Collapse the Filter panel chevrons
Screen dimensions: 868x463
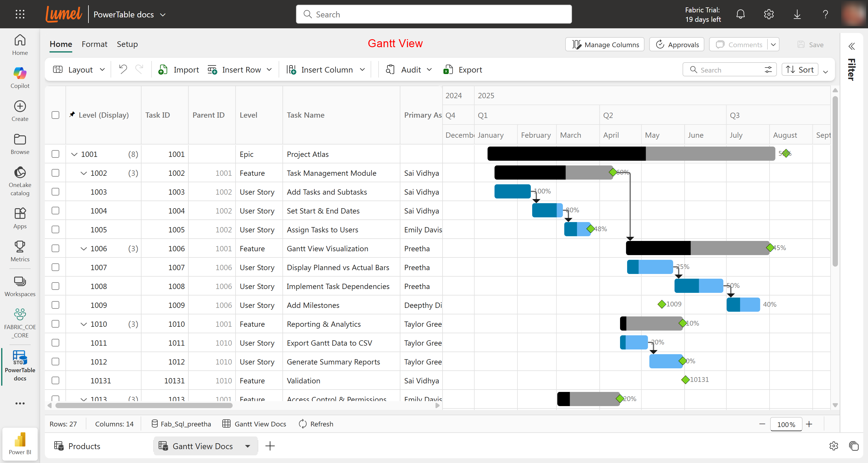click(851, 46)
